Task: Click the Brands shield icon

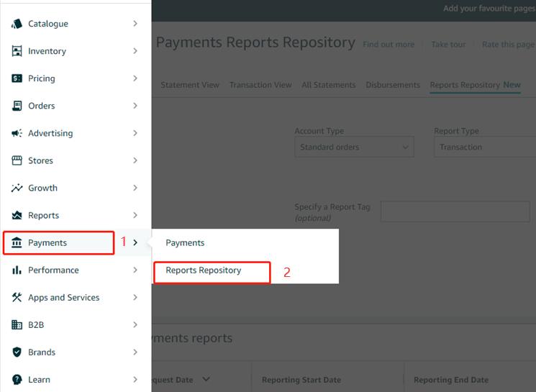Action: click(x=17, y=352)
